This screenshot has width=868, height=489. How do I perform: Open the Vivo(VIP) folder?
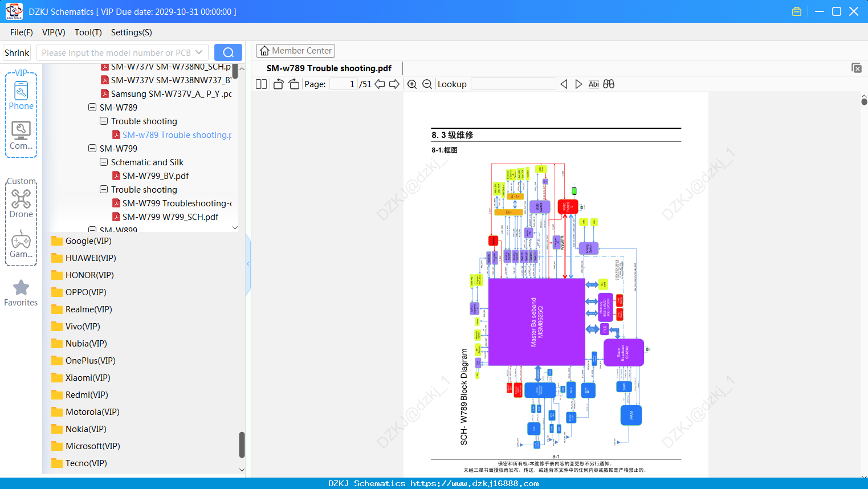click(x=76, y=327)
